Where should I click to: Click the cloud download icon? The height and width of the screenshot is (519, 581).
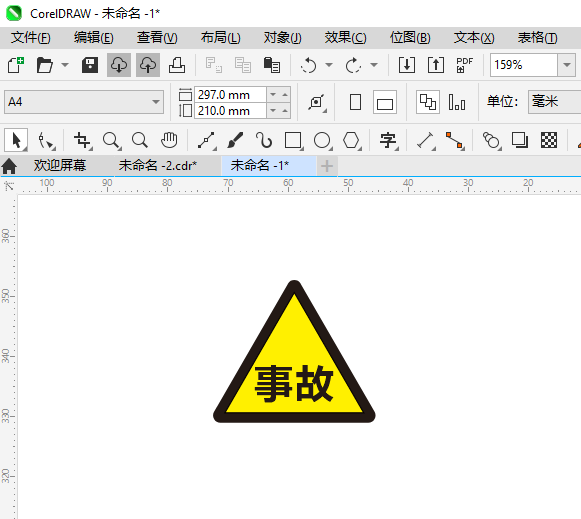[119, 65]
